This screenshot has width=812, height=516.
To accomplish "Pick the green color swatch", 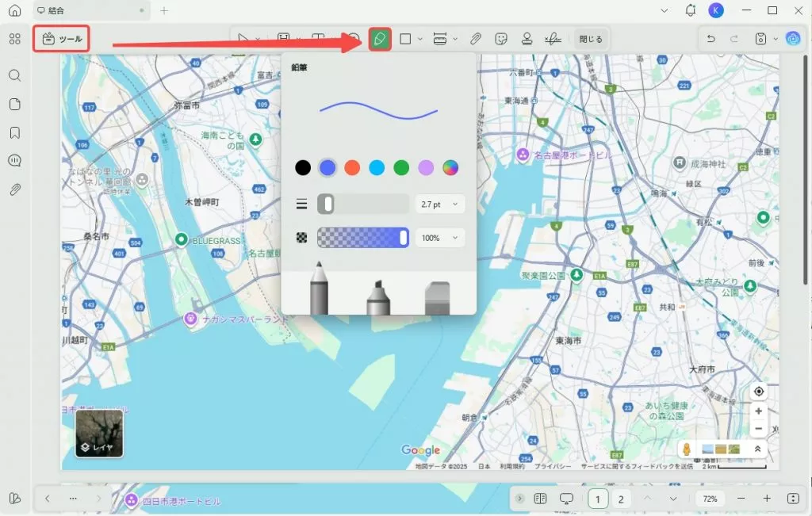I will click(401, 168).
